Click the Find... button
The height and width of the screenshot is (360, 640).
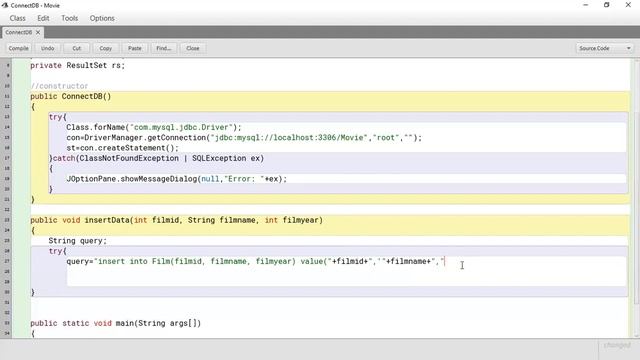[164, 48]
